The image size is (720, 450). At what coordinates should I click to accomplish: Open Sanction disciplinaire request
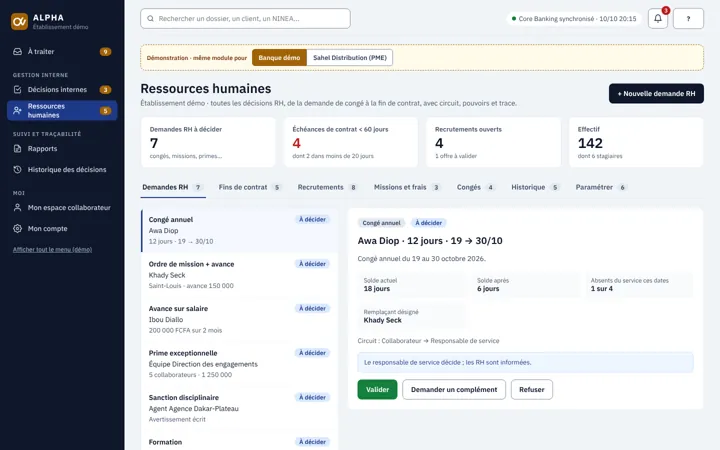(239, 409)
